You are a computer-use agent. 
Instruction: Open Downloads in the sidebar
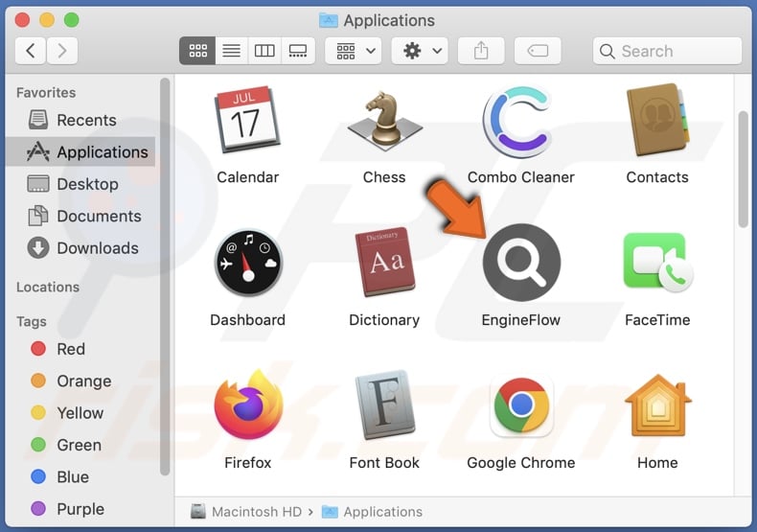click(80, 248)
